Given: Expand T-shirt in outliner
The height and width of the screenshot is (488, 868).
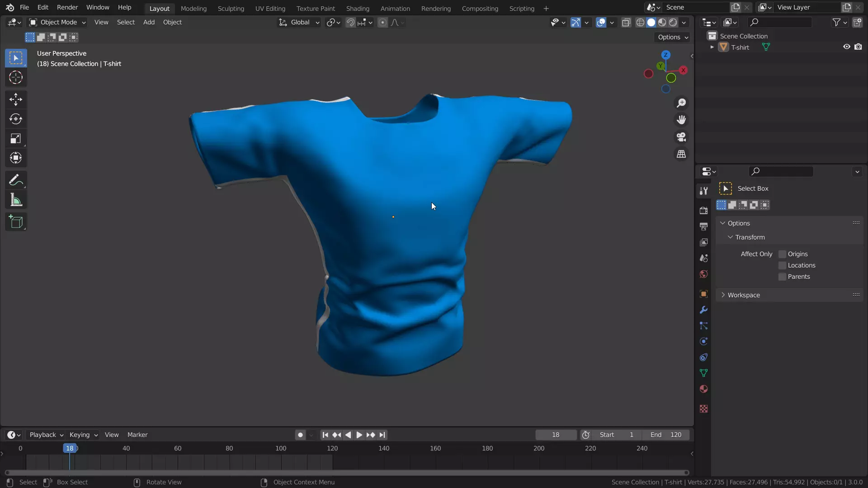Looking at the screenshot, I should pos(712,47).
